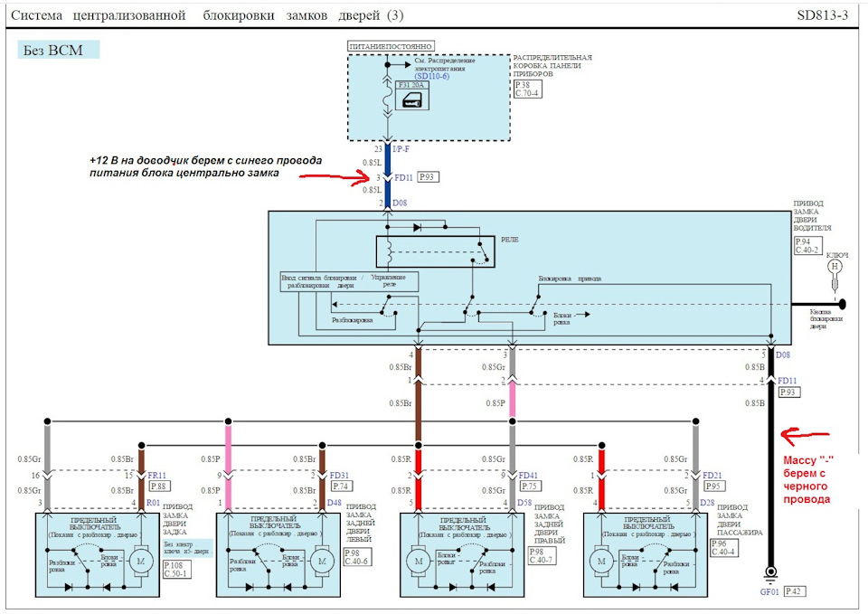The height and width of the screenshot is (614, 868).
Task: Select the FR11 connector label
Action: click(x=156, y=476)
